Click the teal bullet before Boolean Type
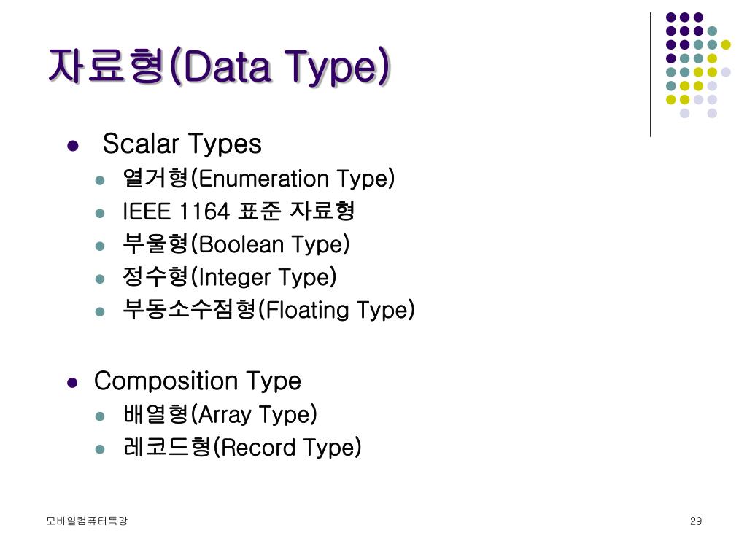This screenshot has height=560, width=747. pyautogui.click(x=99, y=246)
